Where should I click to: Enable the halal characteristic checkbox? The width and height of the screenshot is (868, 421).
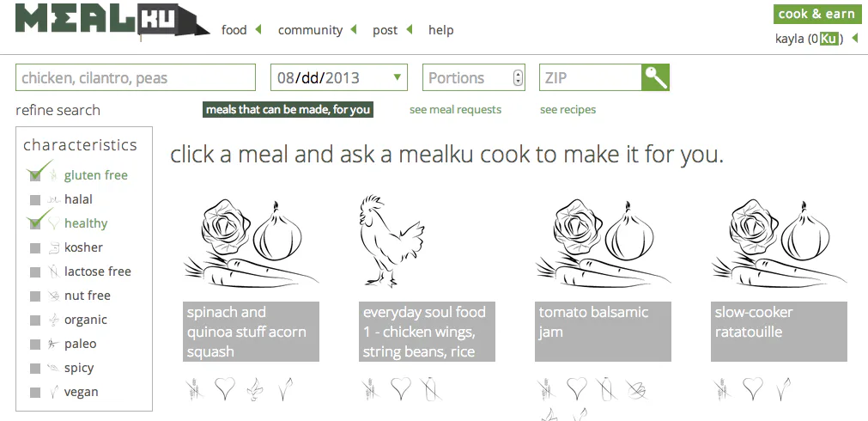[x=35, y=199]
